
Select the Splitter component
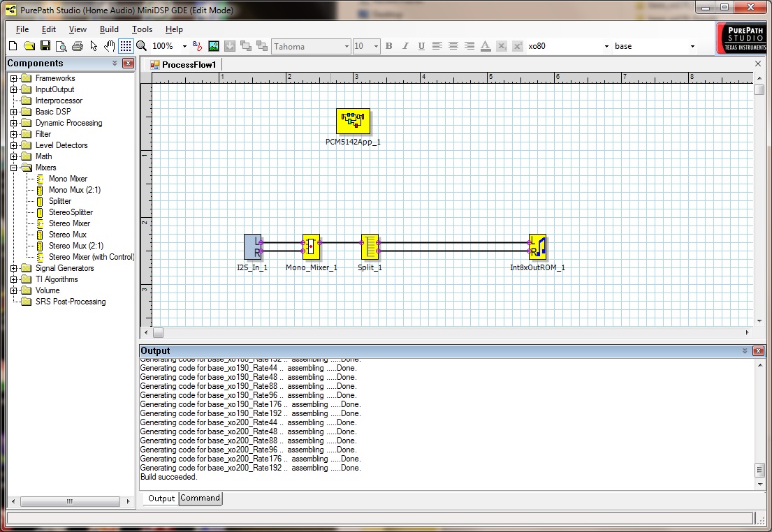click(x=59, y=201)
